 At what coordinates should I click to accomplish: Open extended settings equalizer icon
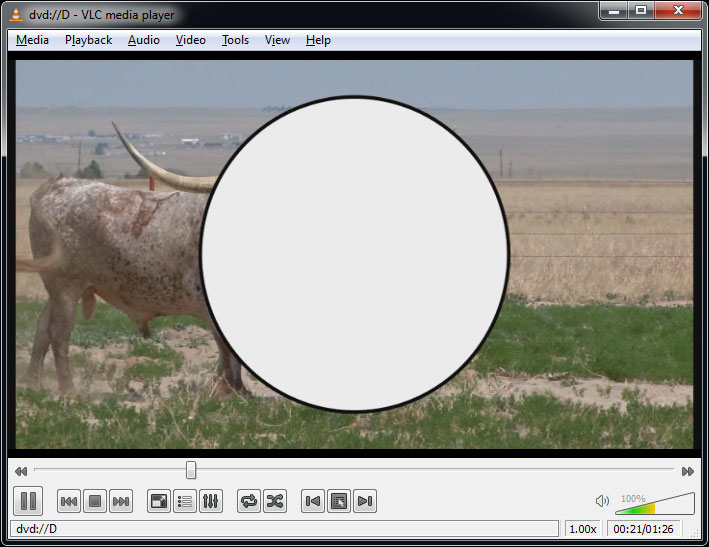click(211, 501)
